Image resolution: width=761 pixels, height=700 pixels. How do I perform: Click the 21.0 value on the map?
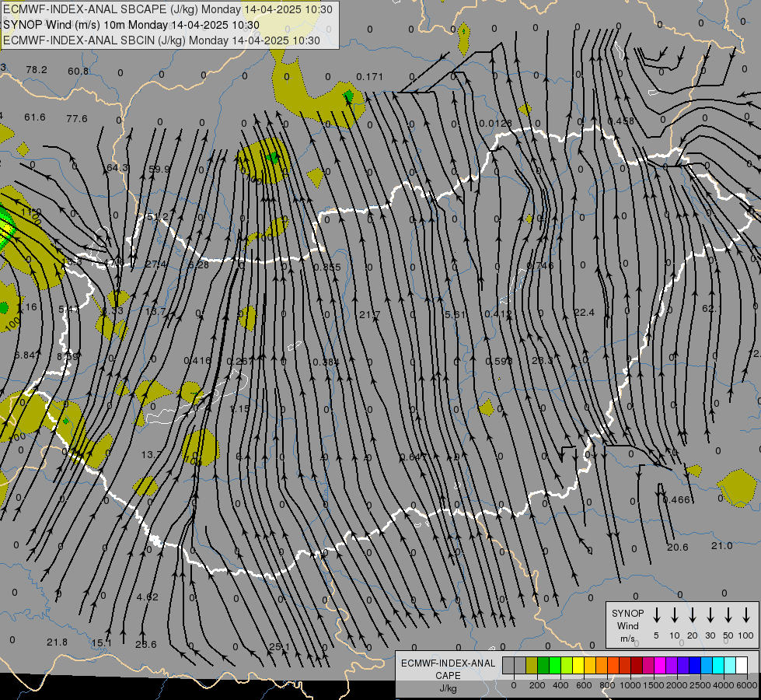click(x=721, y=546)
